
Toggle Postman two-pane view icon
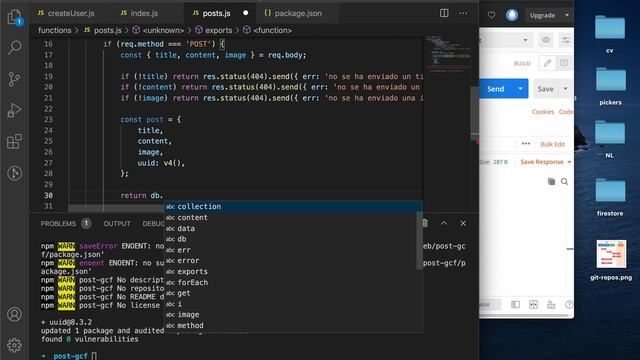533,304
